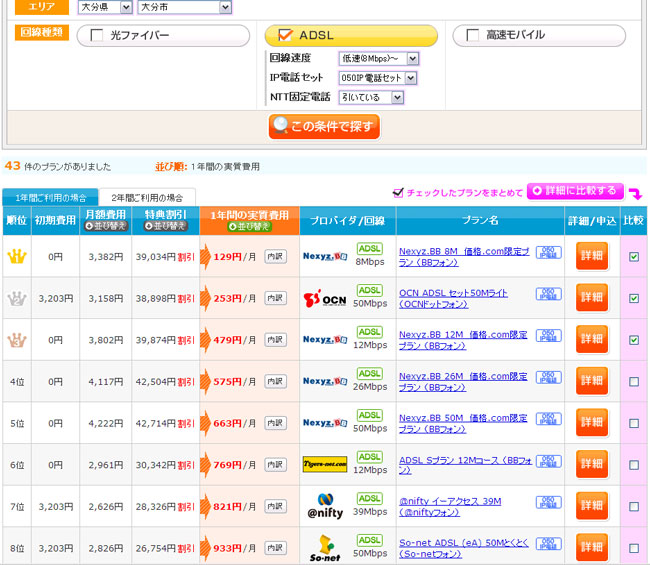This screenshot has height=565, width=650.
Task: Open So-net ADSL (eA) 50M plan link
Action: coord(463,548)
